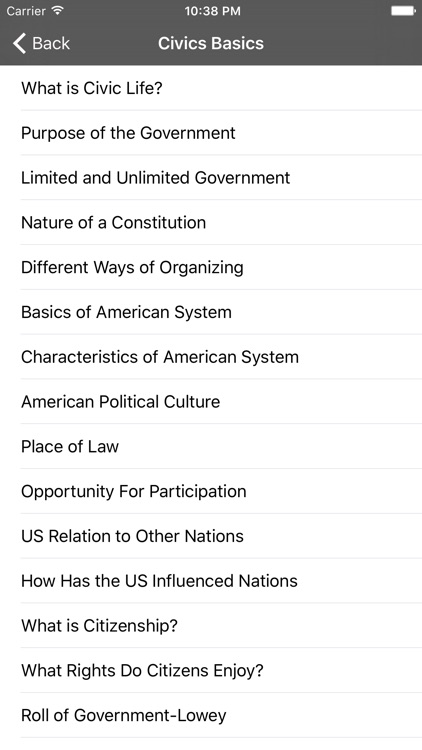Screen dimensions: 422x750
Task: Select US Relation to Other Nations
Action: [211, 536]
